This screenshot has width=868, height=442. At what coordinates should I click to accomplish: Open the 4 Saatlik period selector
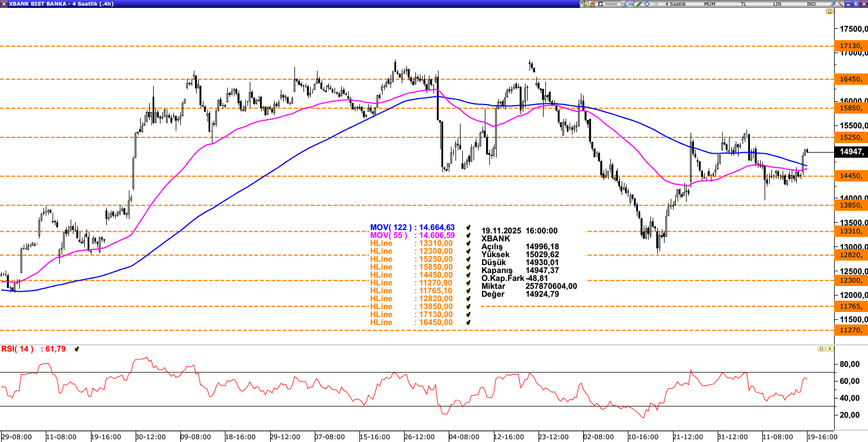(x=675, y=4)
